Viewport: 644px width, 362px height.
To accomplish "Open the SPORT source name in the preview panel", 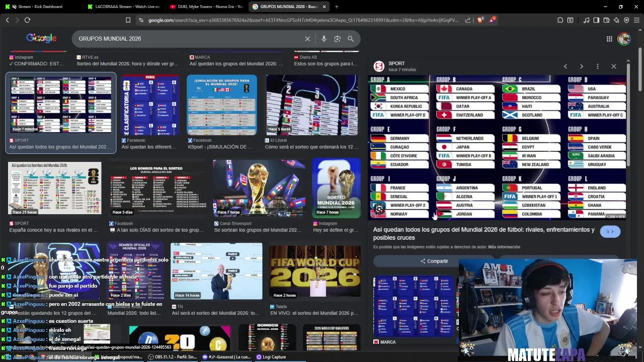I will pos(396,63).
